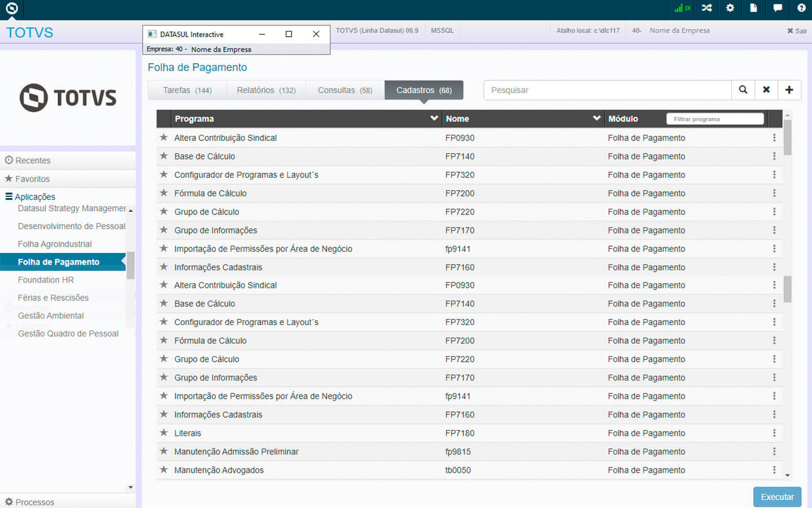
Task: Click the shuffle icon in top bar
Action: [x=707, y=8]
